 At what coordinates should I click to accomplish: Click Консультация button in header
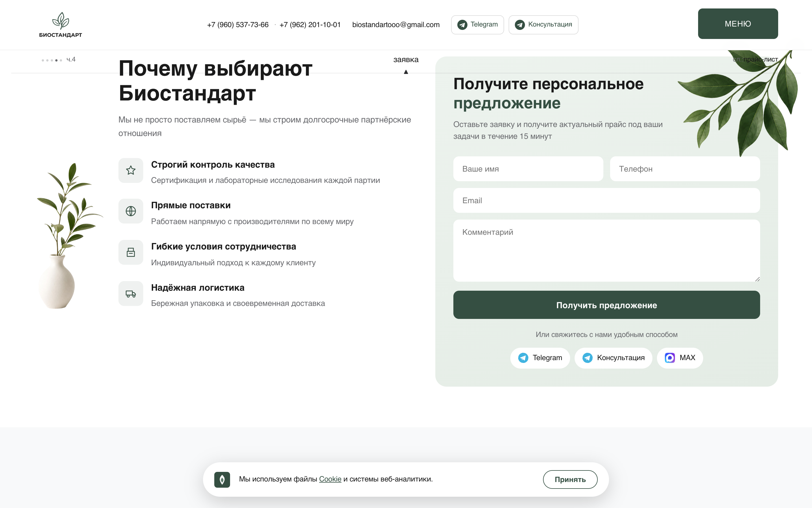(543, 25)
